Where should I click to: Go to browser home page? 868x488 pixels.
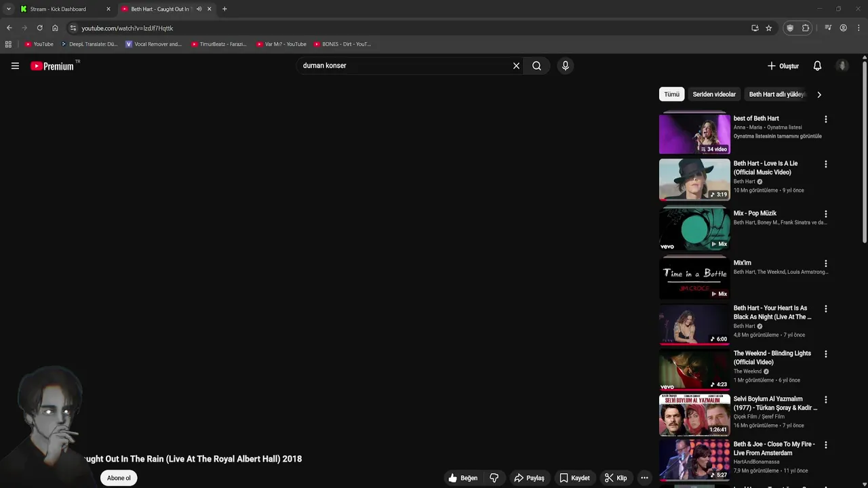[55, 28]
